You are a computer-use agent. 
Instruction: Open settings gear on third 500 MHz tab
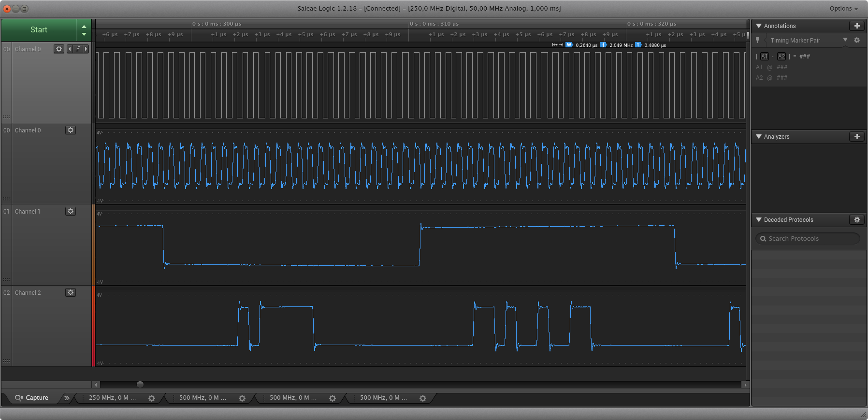point(423,398)
